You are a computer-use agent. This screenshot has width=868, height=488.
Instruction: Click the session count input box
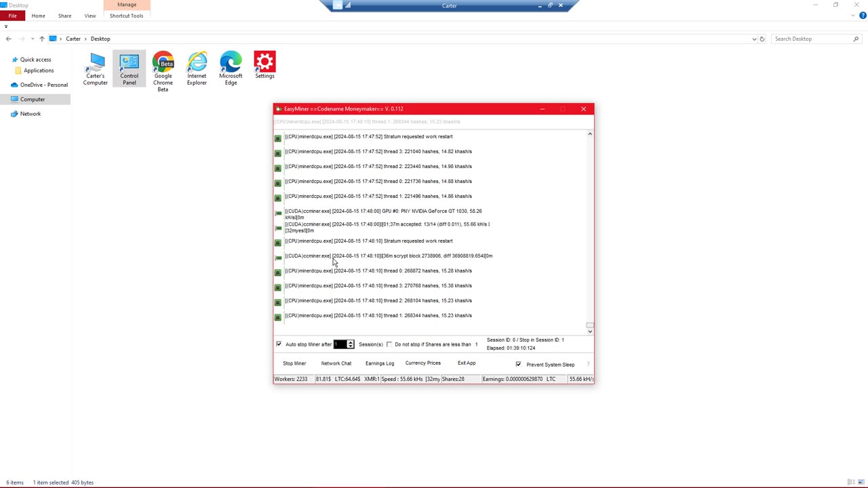(340, 344)
